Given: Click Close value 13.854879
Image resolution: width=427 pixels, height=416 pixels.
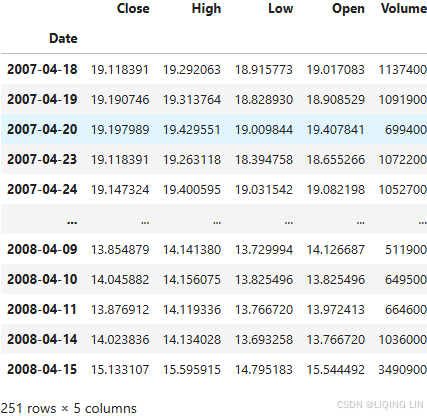Looking at the screenshot, I should click(120, 250).
